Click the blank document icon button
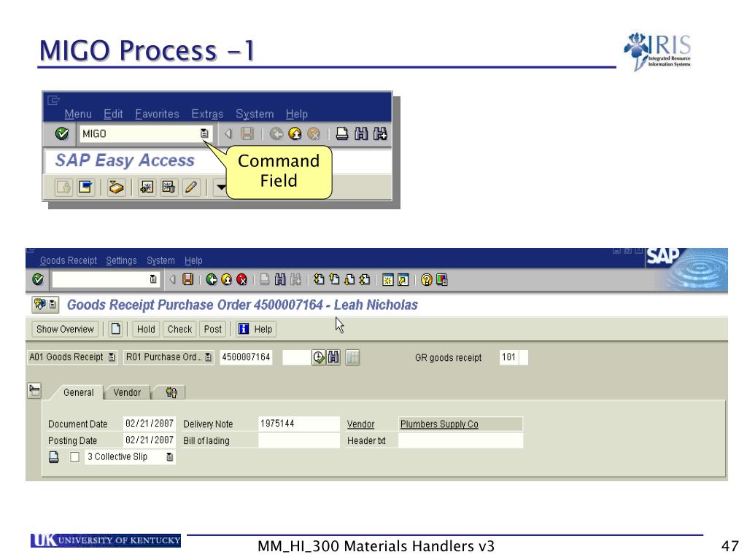The image size is (747, 560). point(116,329)
